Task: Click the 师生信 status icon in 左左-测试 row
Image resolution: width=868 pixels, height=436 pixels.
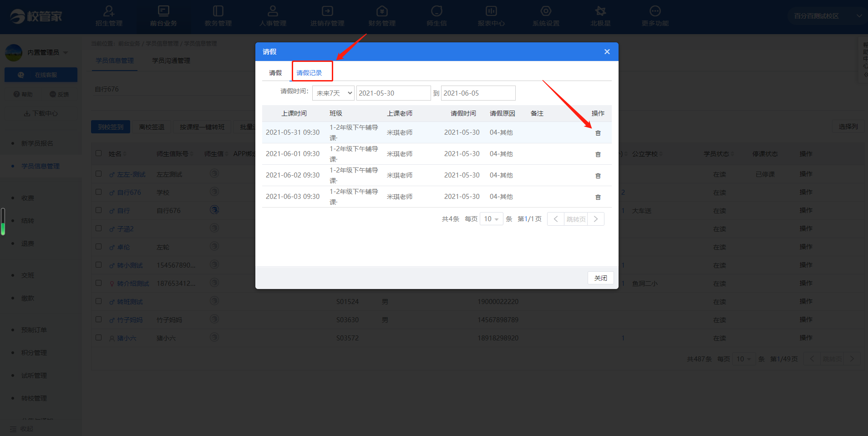Action: 214,173
